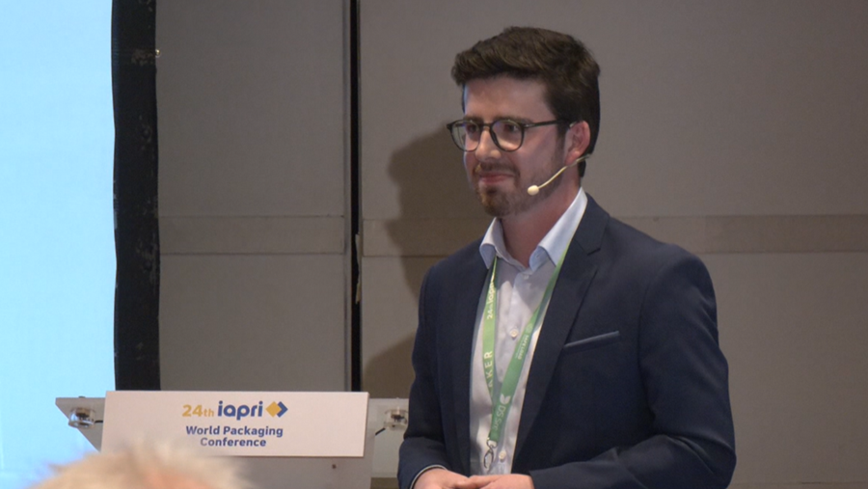Click the "iapri" wordmark on the sign
The height and width of the screenshot is (489, 868).
coord(239,409)
